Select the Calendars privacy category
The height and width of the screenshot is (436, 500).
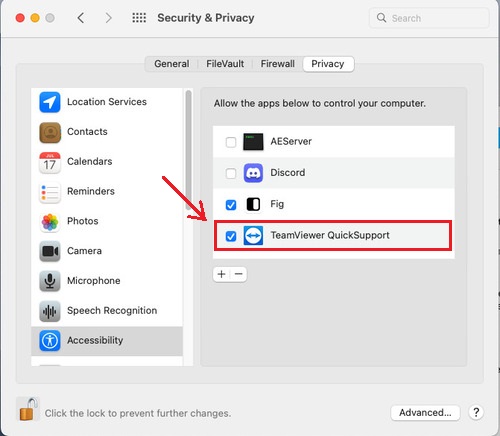coord(107,162)
